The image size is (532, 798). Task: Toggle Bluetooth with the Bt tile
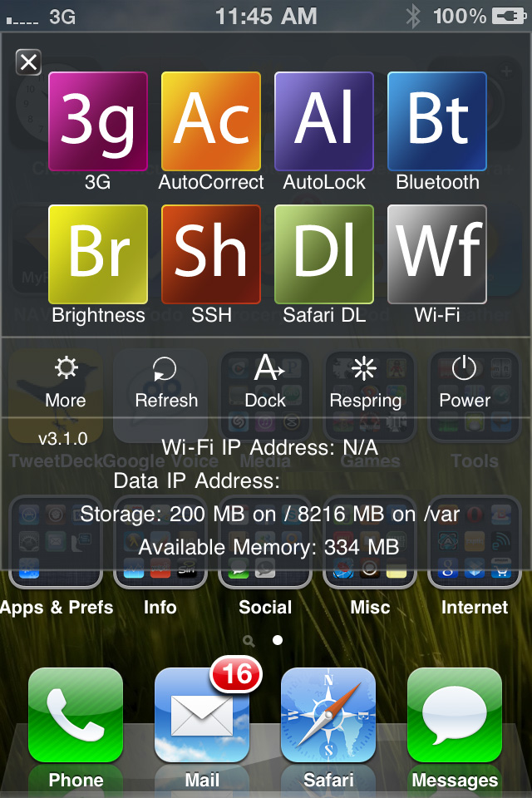[436, 121]
